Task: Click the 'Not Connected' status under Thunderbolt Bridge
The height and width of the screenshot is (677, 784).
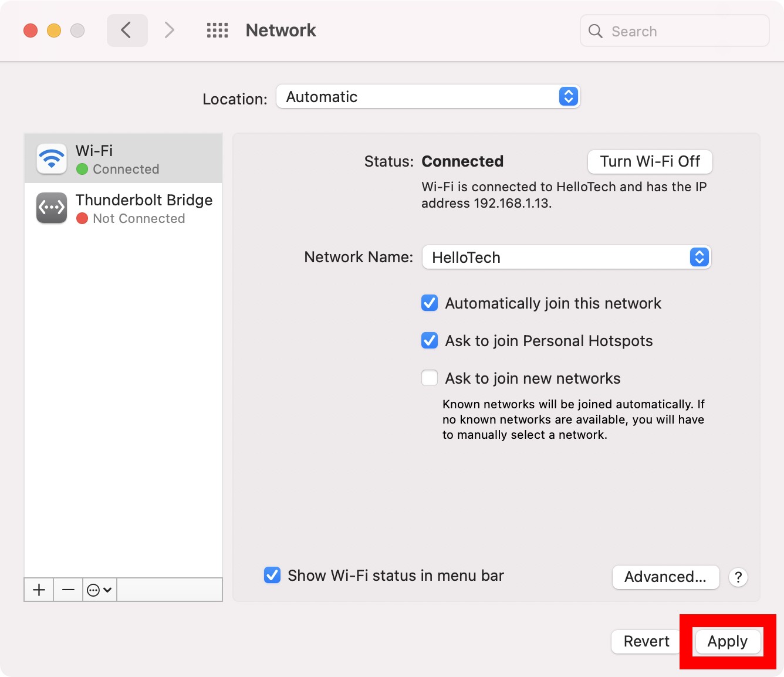Action: [139, 219]
